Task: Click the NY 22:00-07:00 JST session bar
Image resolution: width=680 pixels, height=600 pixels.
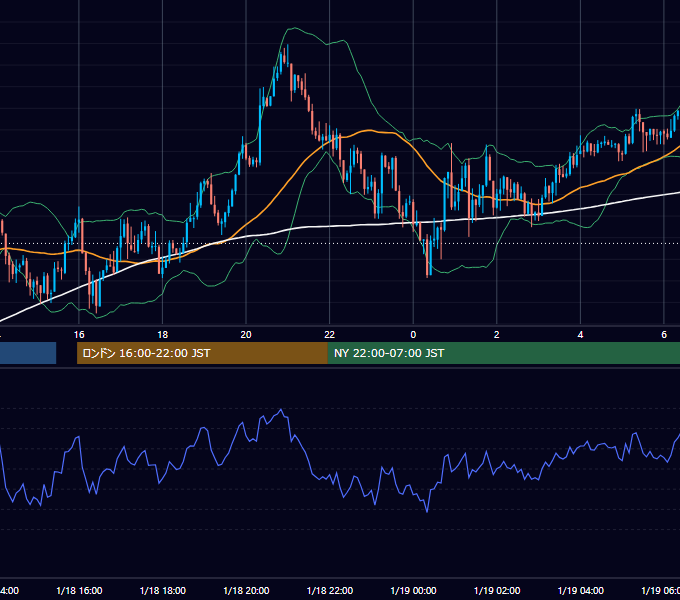Action: [x=503, y=353]
